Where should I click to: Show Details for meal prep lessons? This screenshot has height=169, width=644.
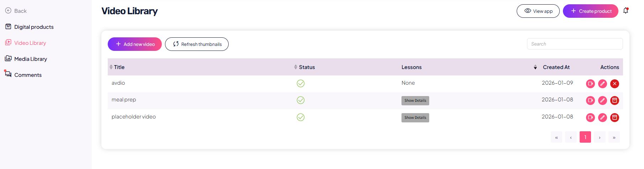coord(415,101)
